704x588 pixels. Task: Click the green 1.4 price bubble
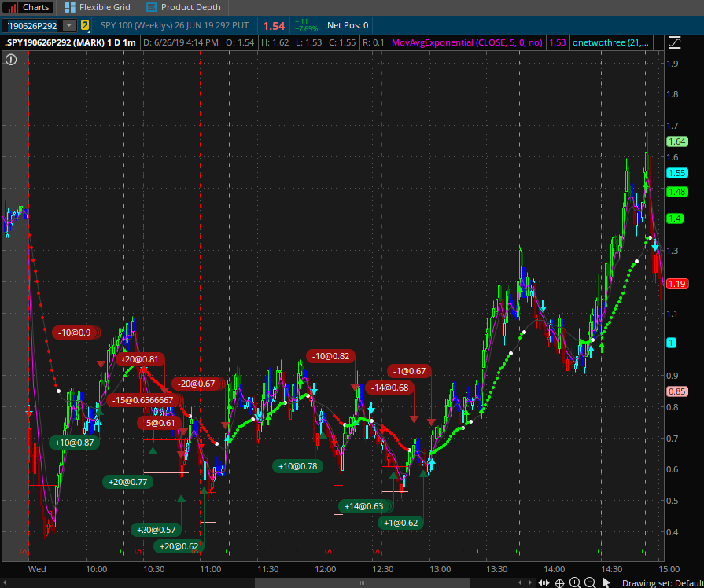(675, 219)
